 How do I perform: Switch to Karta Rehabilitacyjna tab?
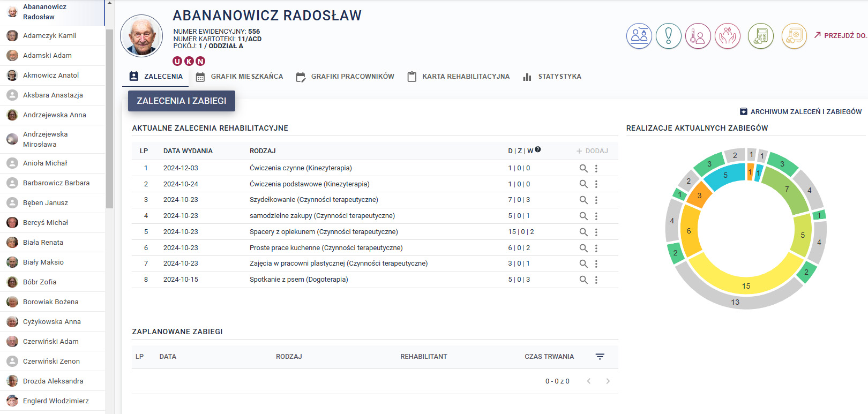[459, 77]
